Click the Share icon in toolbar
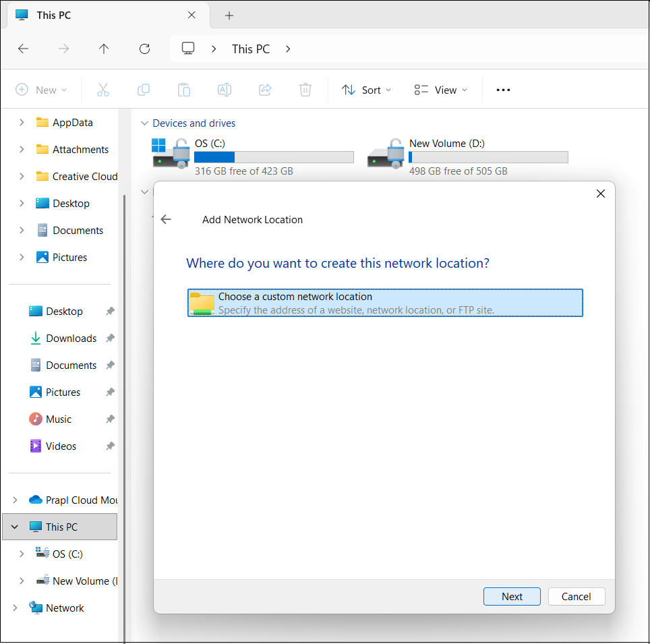Image resolution: width=650 pixels, height=644 pixels. coord(265,90)
